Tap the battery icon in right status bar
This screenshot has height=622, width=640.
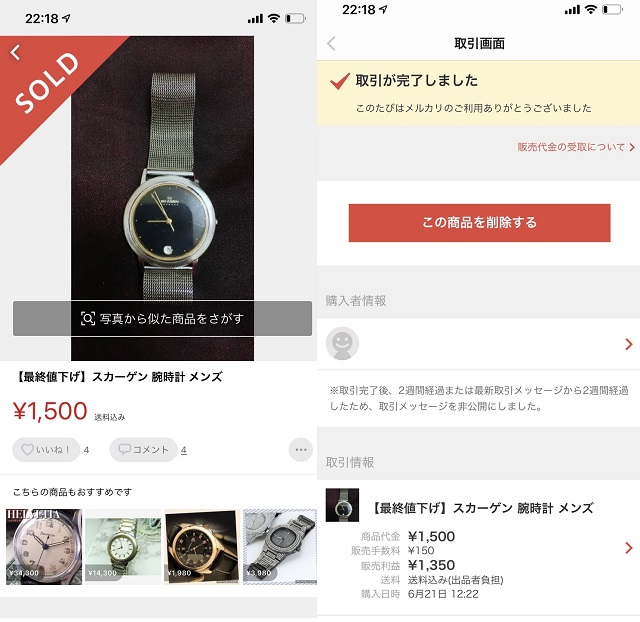613,10
